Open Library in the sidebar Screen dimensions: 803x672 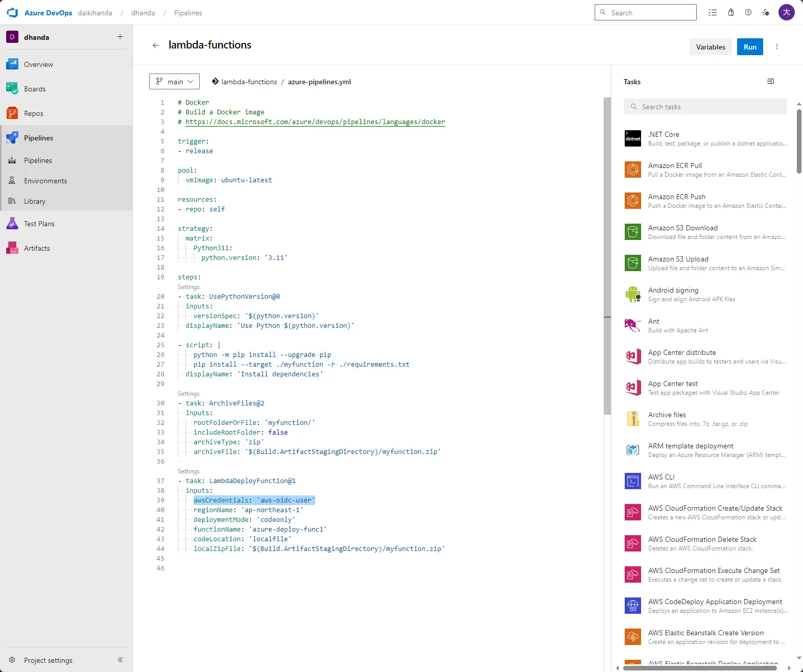point(66,201)
